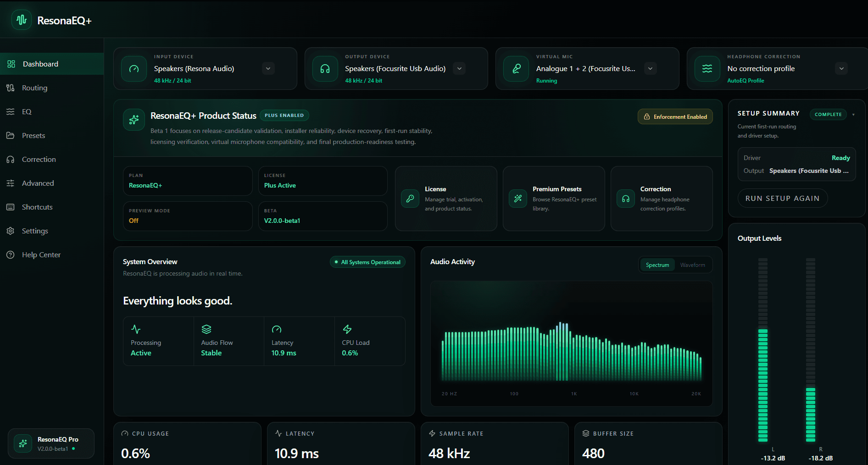This screenshot has width=868, height=465.
Task: Click the Premium Presets wand icon
Action: click(x=518, y=199)
